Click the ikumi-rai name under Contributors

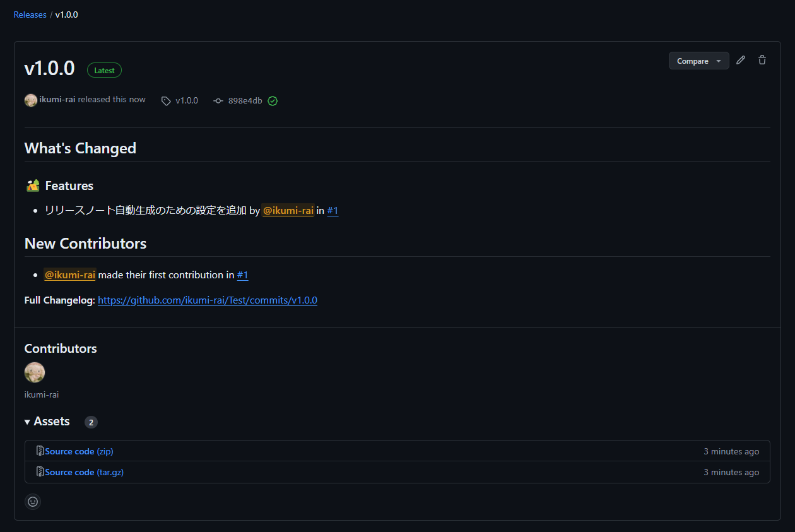pyautogui.click(x=42, y=395)
